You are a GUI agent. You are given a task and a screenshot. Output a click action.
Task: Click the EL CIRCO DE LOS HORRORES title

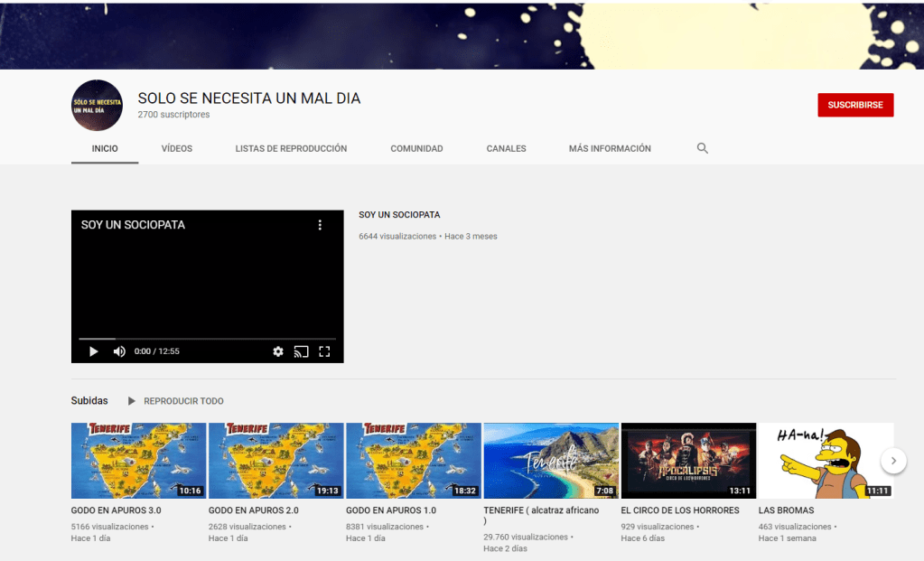pyautogui.click(x=679, y=510)
